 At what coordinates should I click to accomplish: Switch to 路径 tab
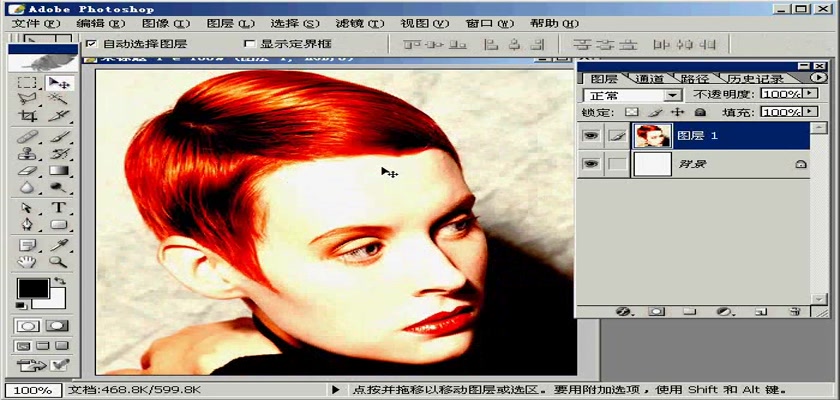(695, 78)
